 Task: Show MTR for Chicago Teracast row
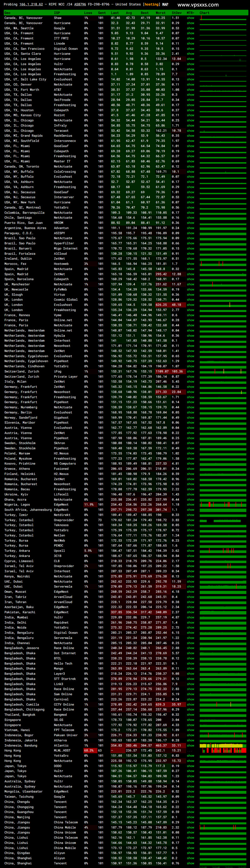point(191,131)
